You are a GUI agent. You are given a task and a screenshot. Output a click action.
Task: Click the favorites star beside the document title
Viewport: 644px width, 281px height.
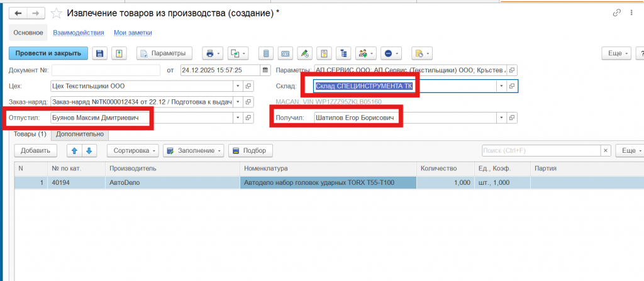[56, 13]
